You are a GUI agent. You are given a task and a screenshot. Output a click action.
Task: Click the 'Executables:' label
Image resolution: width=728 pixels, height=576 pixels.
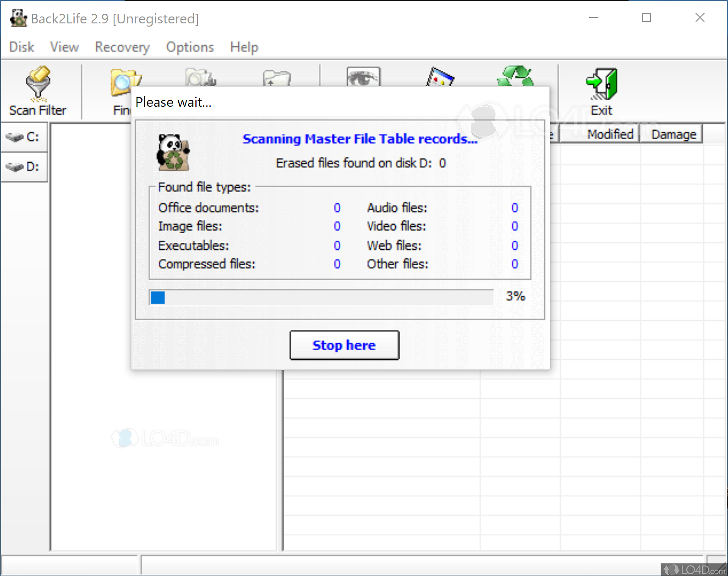193,246
